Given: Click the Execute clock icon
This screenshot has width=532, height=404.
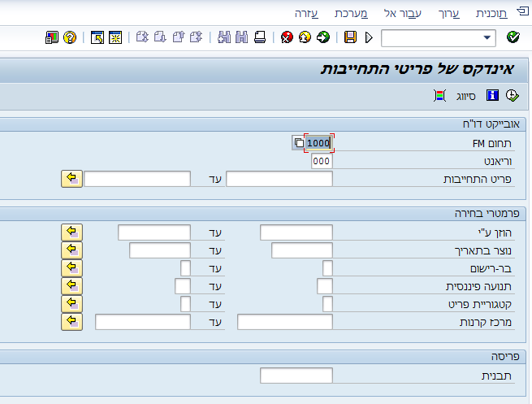Looking at the screenshot, I should pos(512,95).
